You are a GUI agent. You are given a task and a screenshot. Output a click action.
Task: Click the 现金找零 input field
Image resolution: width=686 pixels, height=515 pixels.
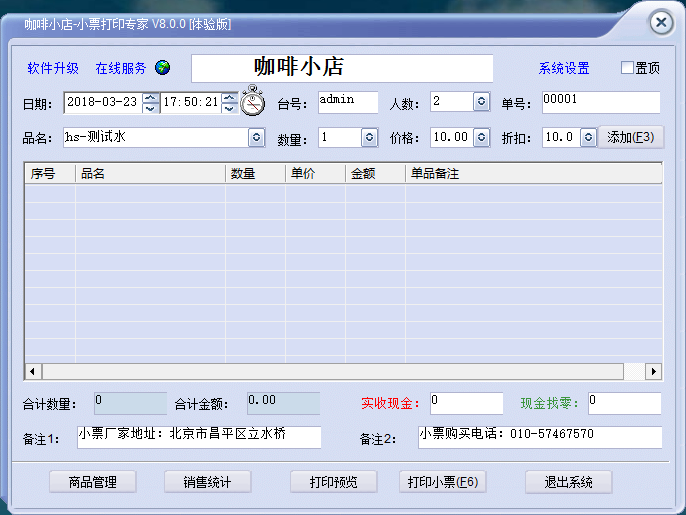click(x=624, y=403)
